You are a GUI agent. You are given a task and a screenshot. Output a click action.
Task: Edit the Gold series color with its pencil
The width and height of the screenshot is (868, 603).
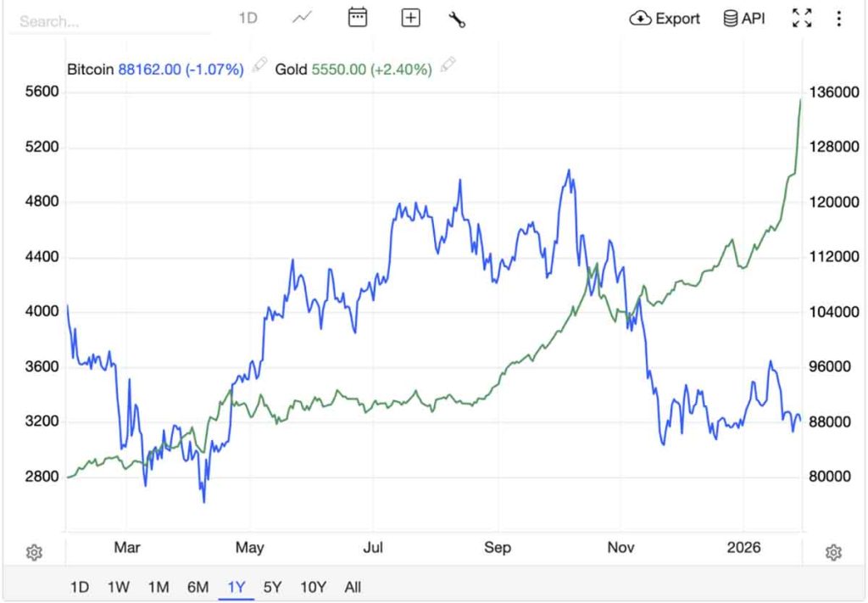coord(448,66)
